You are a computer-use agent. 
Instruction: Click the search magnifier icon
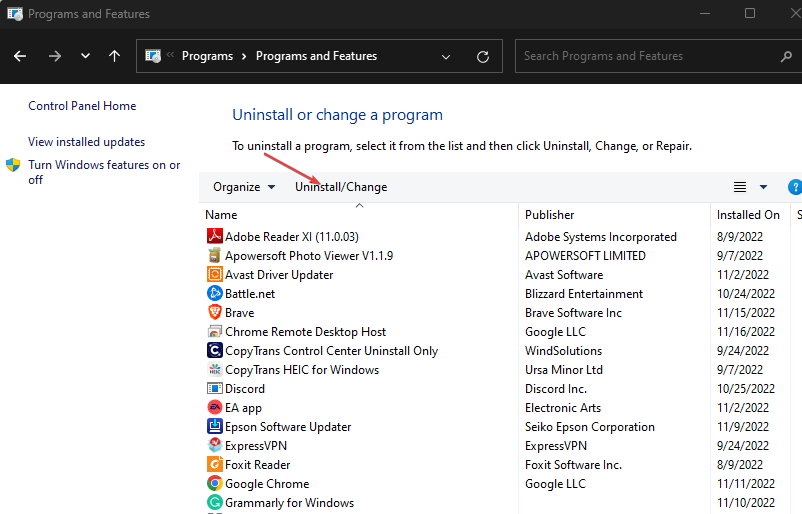786,56
